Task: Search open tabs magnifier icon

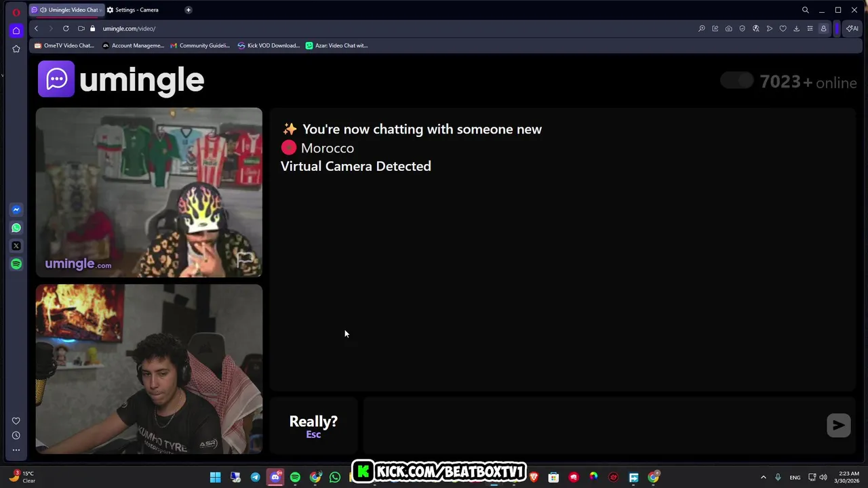Action: (806, 10)
